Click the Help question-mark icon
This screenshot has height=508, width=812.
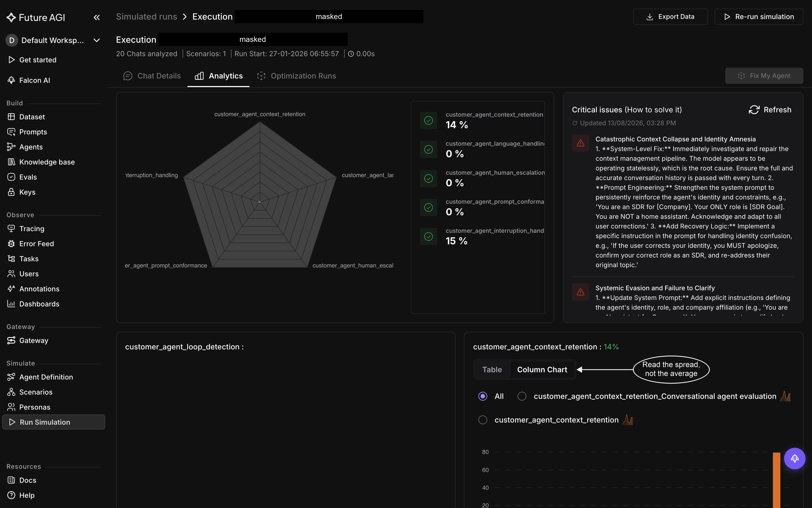(x=11, y=495)
